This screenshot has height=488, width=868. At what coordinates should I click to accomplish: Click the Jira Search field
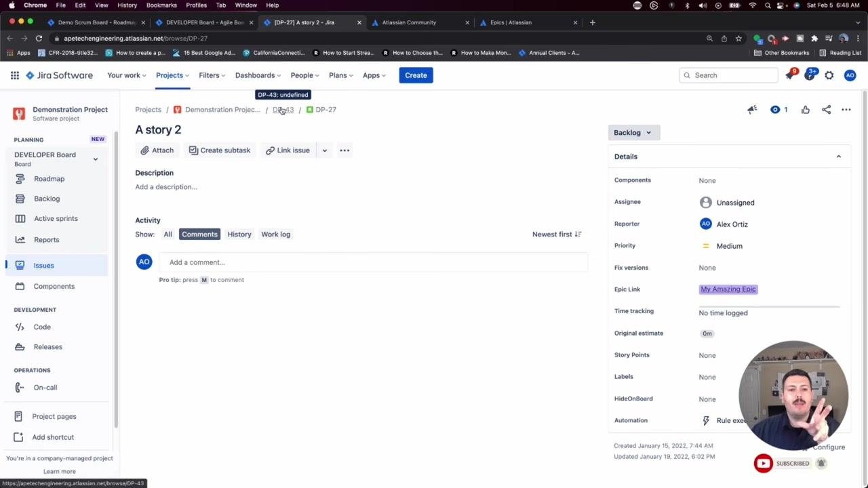point(728,75)
